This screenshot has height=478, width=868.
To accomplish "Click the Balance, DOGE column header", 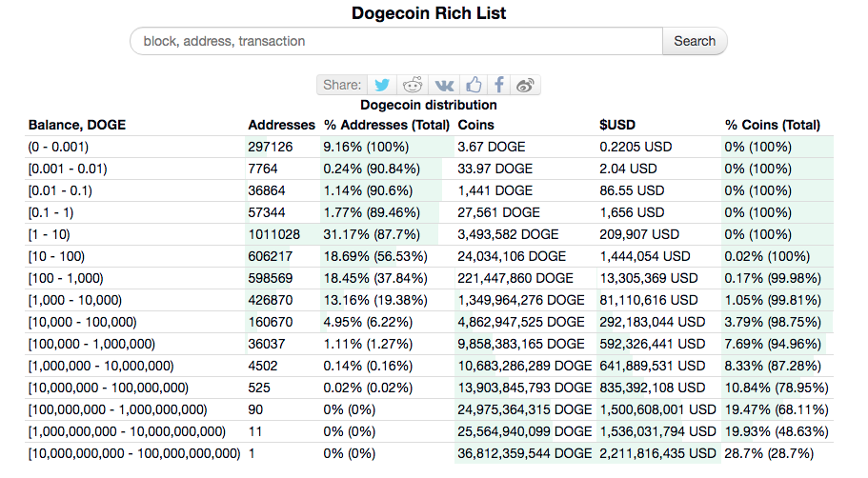I will (x=77, y=125).
